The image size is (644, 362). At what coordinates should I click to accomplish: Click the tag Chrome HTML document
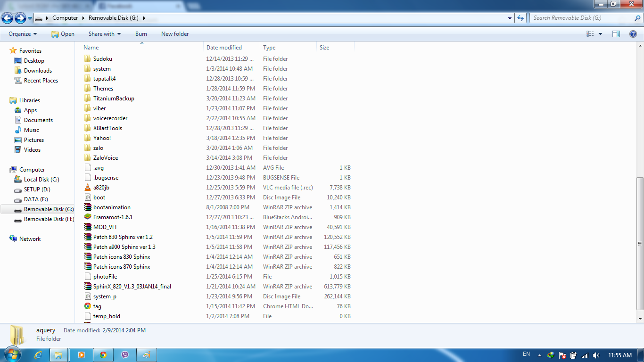click(x=97, y=306)
